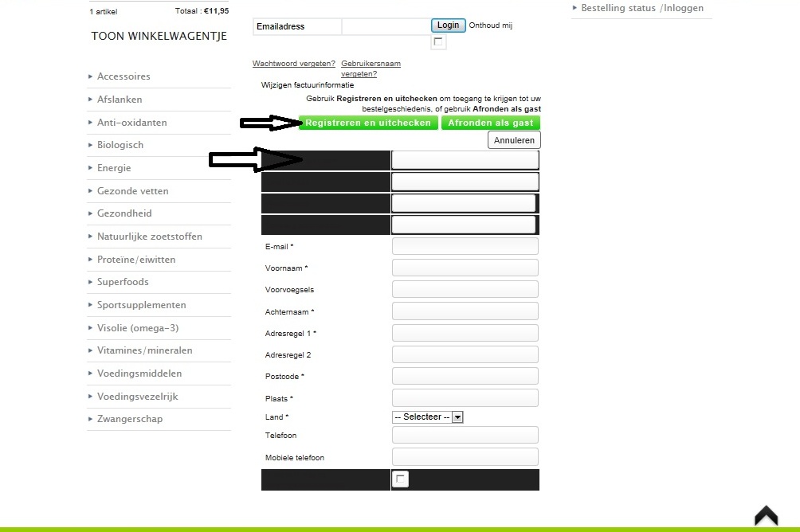The height and width of the screenshot is (532, 800).
Task: Click Registreren en uitchecken button
Action: point(368,123)
